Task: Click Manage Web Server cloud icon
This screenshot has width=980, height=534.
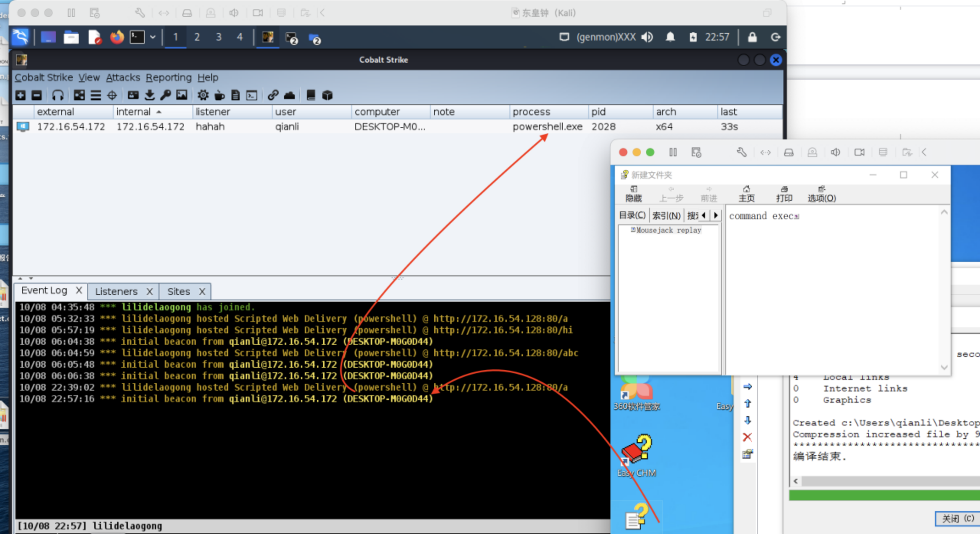Action: (289, 95)
